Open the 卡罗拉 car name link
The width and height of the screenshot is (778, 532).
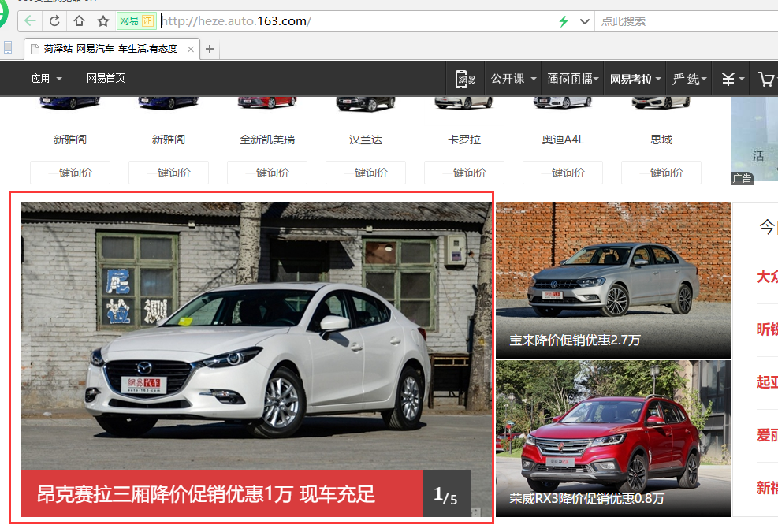(x=464, y=140)
